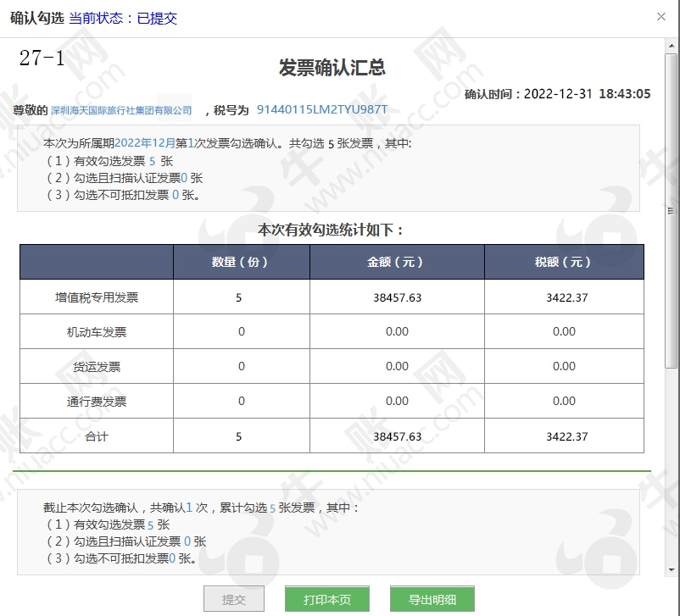680x616 pixels.
Task: Open the 深圳海天国际旅行社集团有限公司 company link
Action: 121,111
